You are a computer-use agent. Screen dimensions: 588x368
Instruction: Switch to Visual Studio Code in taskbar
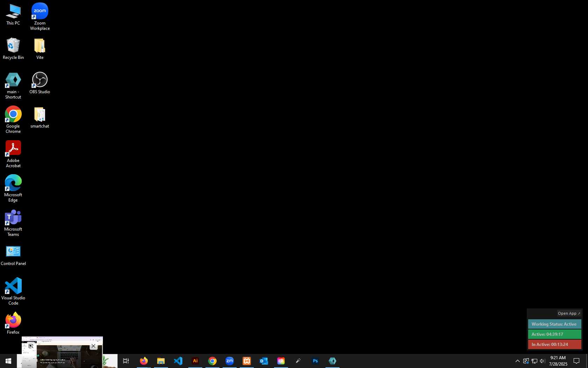[x=178, y=361]
